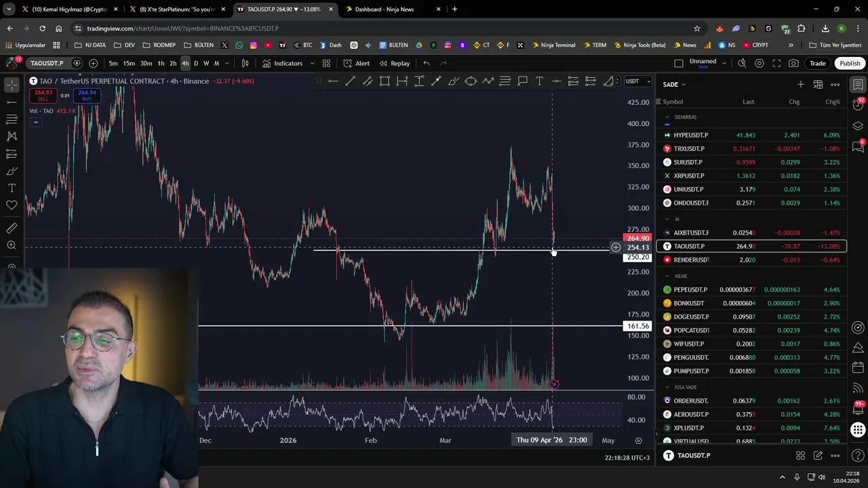Open chart settings hexagon icon
This screenshot has height=488, width=868.
pyautogui.click(x=759, y=63)
